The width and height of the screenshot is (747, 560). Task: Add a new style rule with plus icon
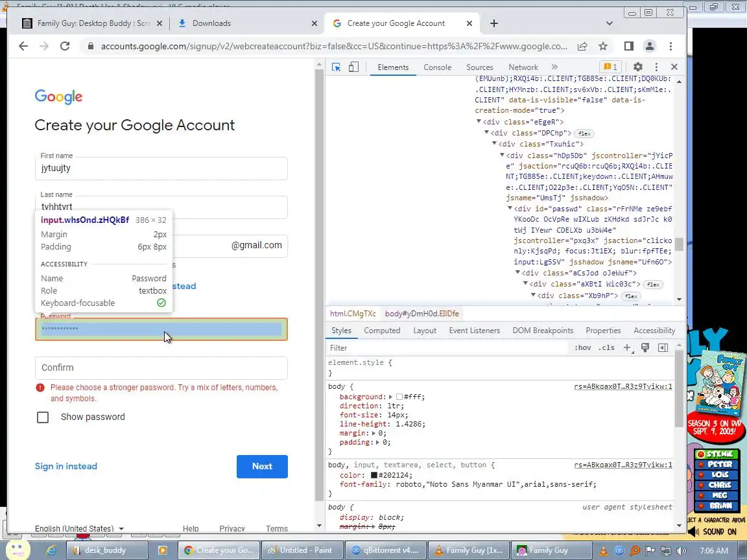tap(628, 348)
